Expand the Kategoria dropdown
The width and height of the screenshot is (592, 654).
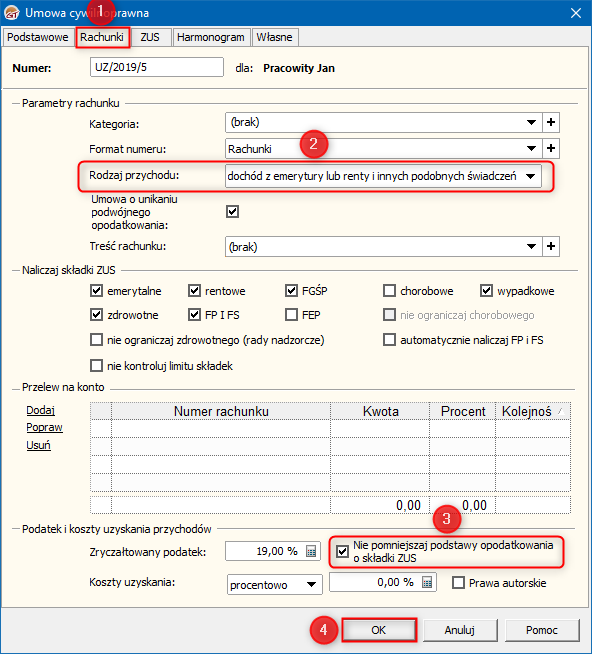531,122
